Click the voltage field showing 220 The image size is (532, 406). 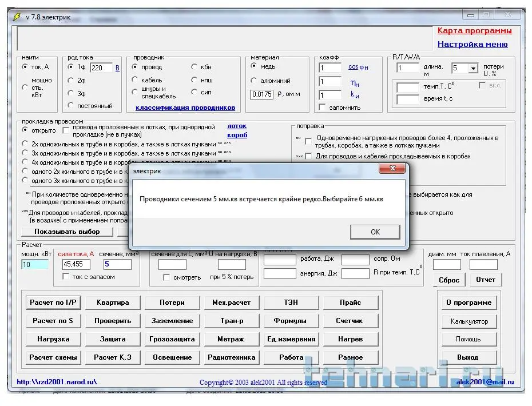coord(101,67)
